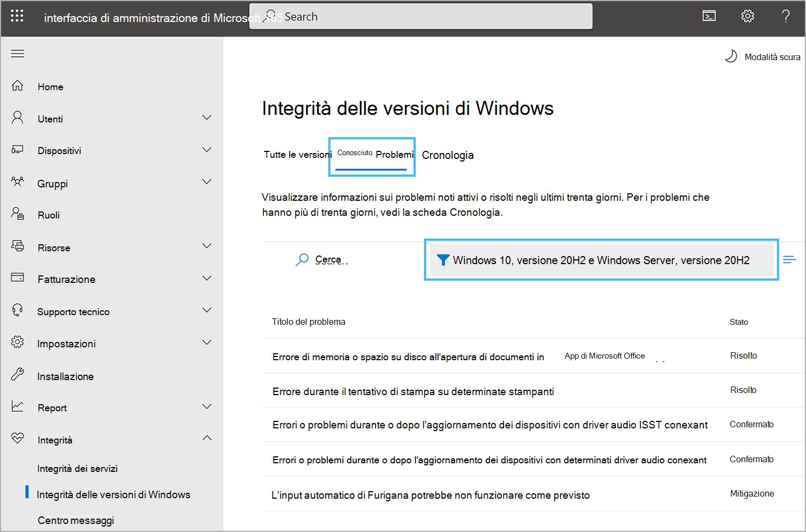Open the Windows 10 version 20H2 filter dropdown
This screenshot has width=806, height=532.
click(602, 260)
